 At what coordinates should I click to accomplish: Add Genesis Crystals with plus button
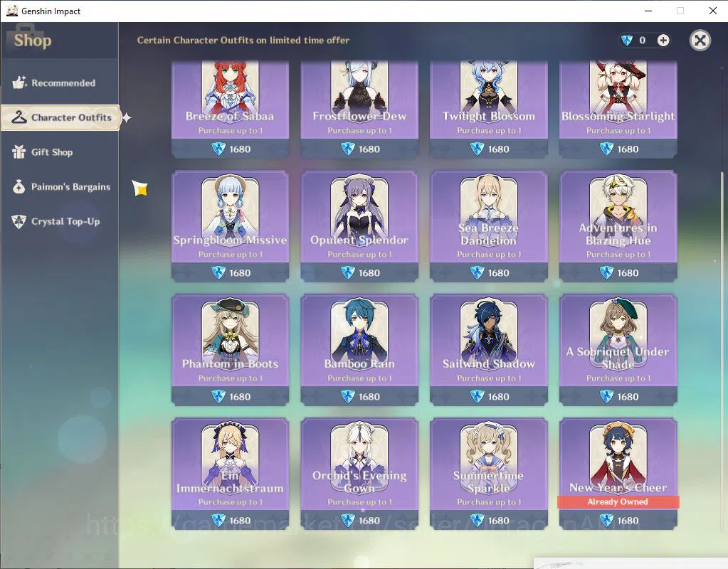pyautogui.click(x=663, y=41)
